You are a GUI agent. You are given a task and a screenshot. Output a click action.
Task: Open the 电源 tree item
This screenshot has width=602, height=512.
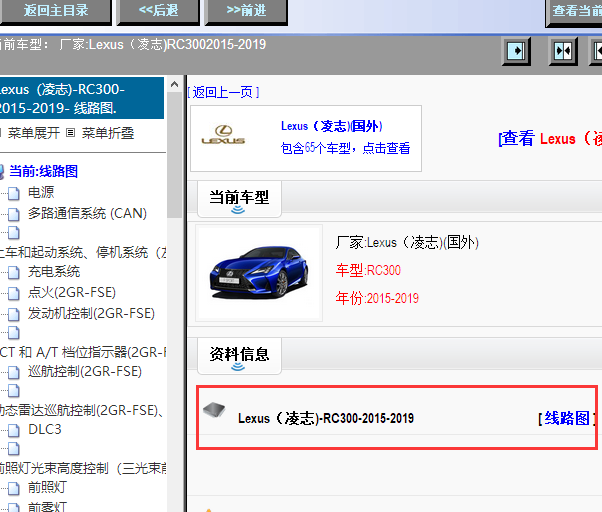click(x=41, y=192)
